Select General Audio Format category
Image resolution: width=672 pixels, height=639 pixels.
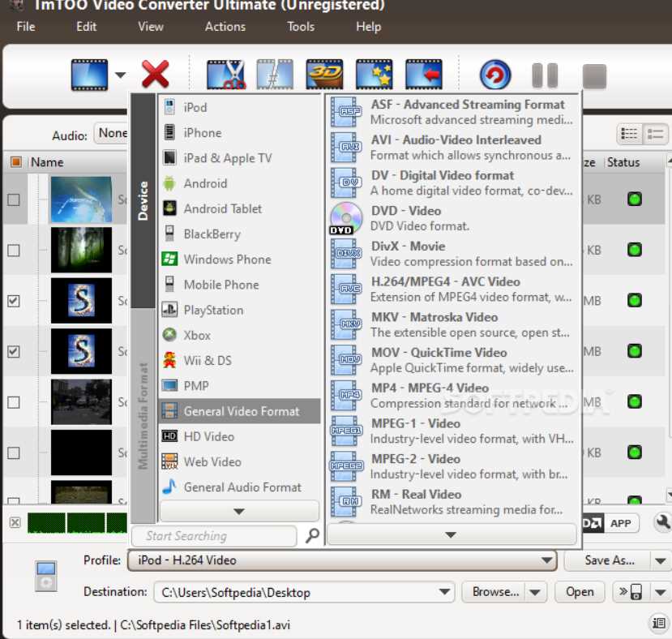239,487
